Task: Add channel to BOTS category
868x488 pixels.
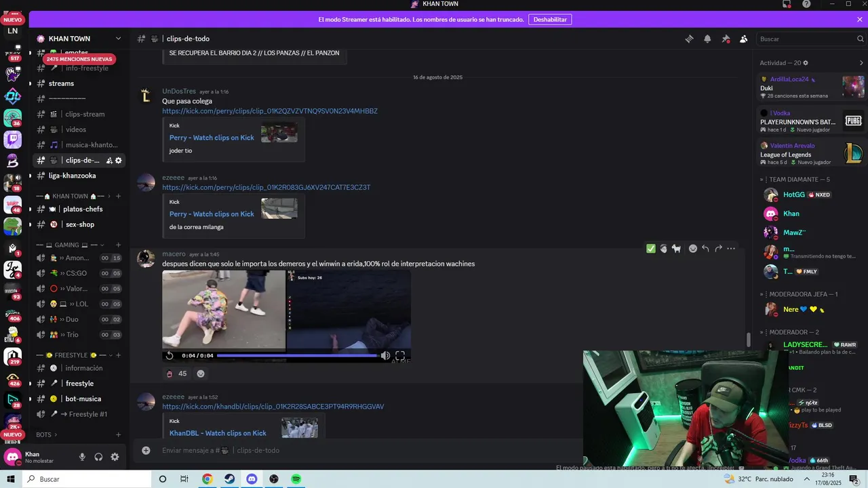Action: pos(119,434)
